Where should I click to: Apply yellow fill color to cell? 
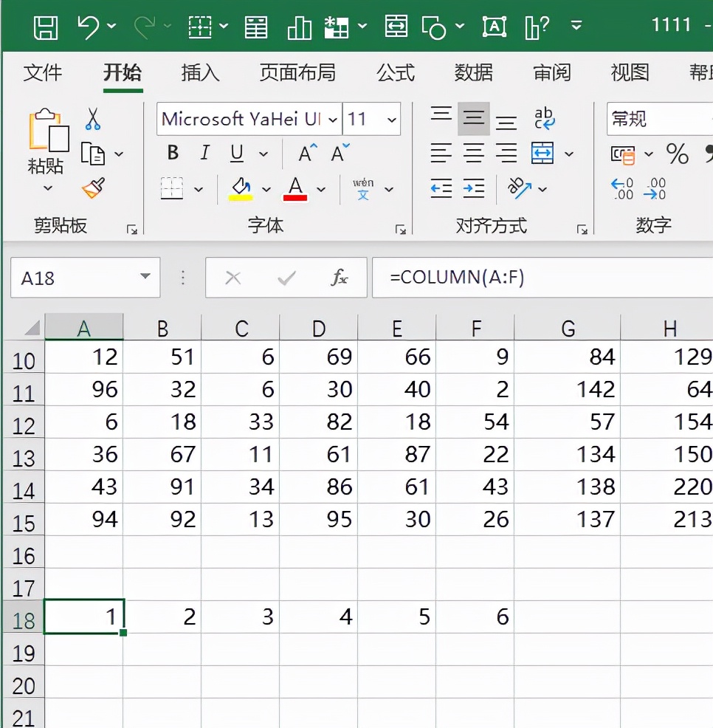pos(241,189)
